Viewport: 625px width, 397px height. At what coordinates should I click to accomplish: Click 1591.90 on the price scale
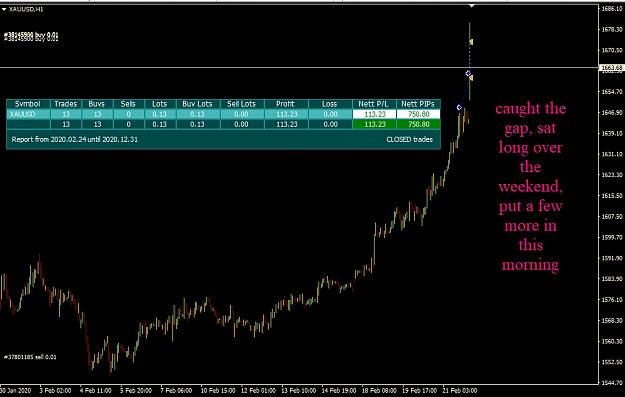(x=611, y=258)
